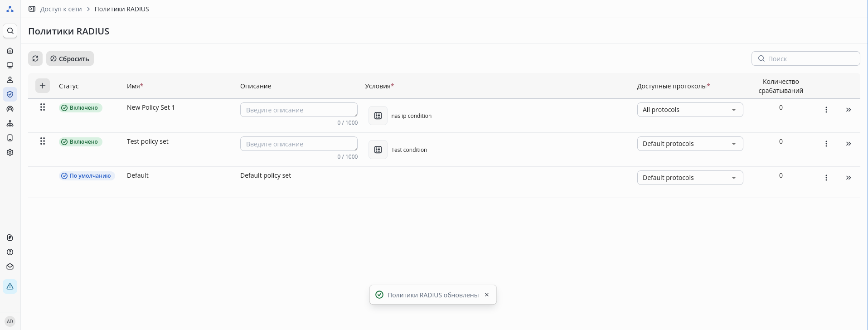Screen dimensions: 868x330
Task: Toggle 'Включено' status of New Policy Set 1
Action: 81,108
